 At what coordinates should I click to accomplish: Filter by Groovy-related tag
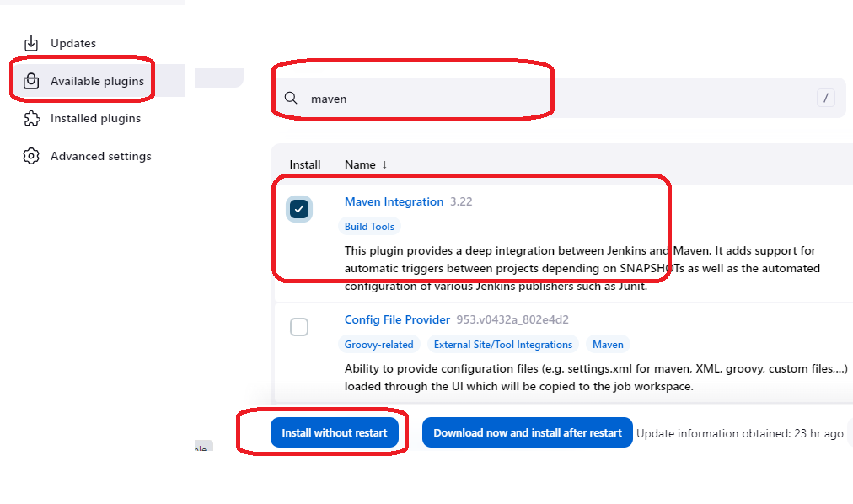pos(378,344)
